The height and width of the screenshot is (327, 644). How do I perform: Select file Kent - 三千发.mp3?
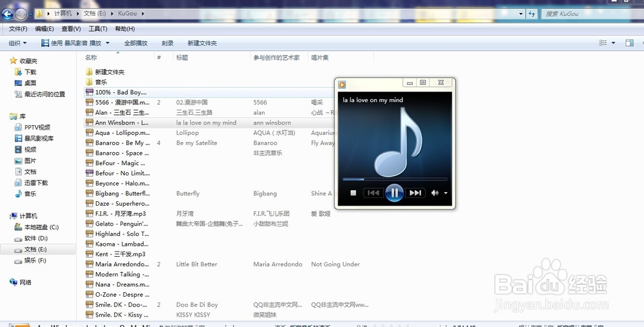tap(120, 254)
